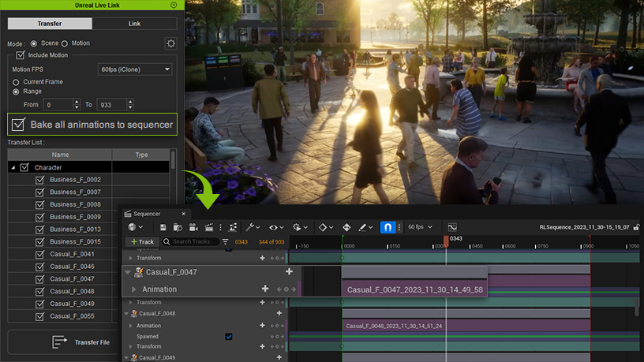Uncheck the Include Motion checkbox
This screenshot has width=644, height=362.
point(21,55)
